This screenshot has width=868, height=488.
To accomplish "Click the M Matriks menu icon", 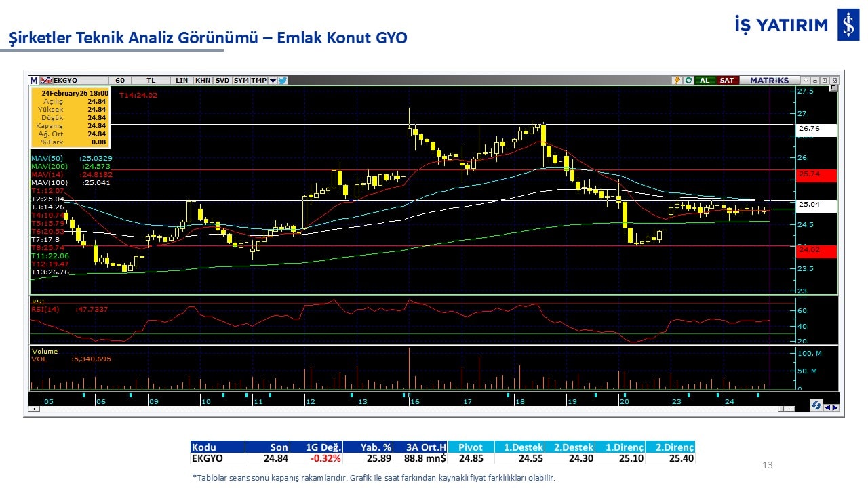I will 34,80.
